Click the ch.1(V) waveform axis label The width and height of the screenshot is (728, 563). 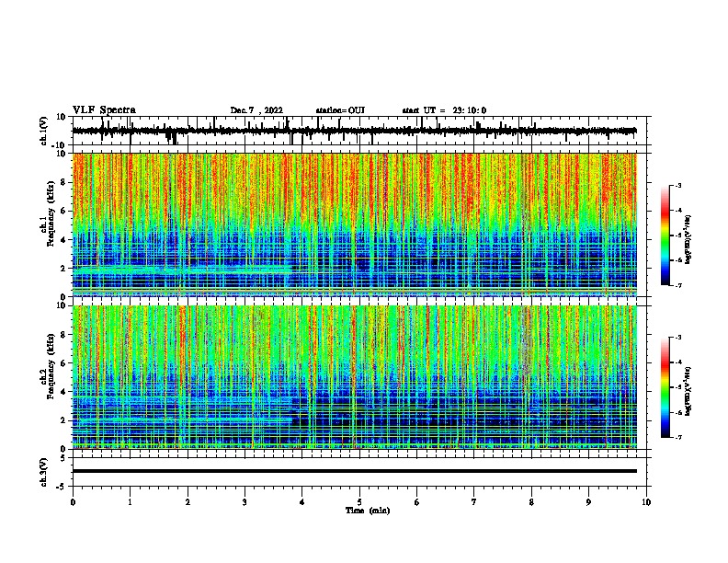(44, 131)
